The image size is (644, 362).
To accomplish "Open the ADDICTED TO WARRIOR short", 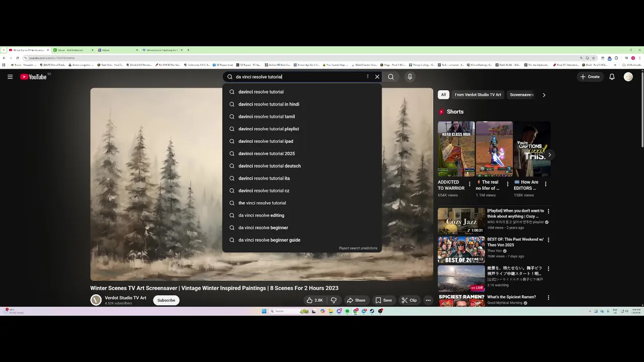I will coord(456,149).
